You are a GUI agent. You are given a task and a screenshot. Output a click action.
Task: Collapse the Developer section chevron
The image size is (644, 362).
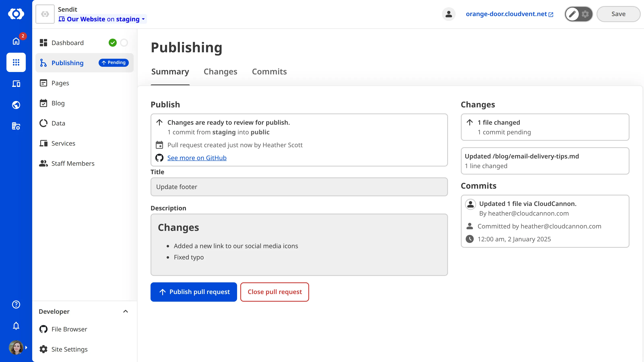pyautogui.click(x=126, y=311)
